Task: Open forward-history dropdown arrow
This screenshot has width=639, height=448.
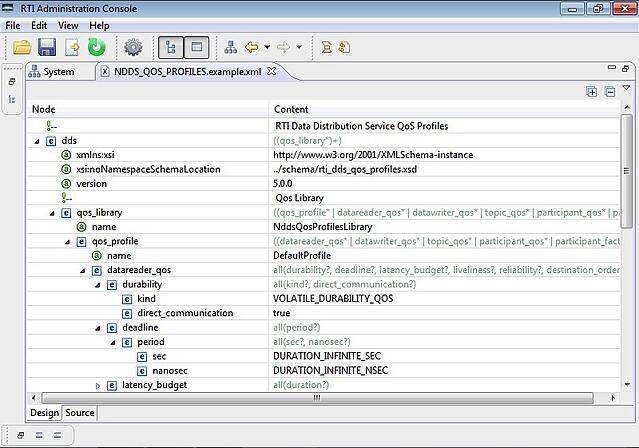Action: coord(299,47)
